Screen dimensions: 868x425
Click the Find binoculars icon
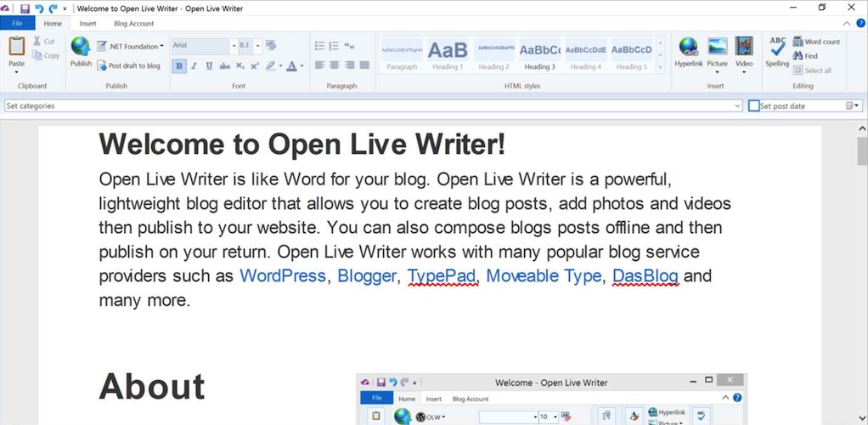click(x=798, y=56)
